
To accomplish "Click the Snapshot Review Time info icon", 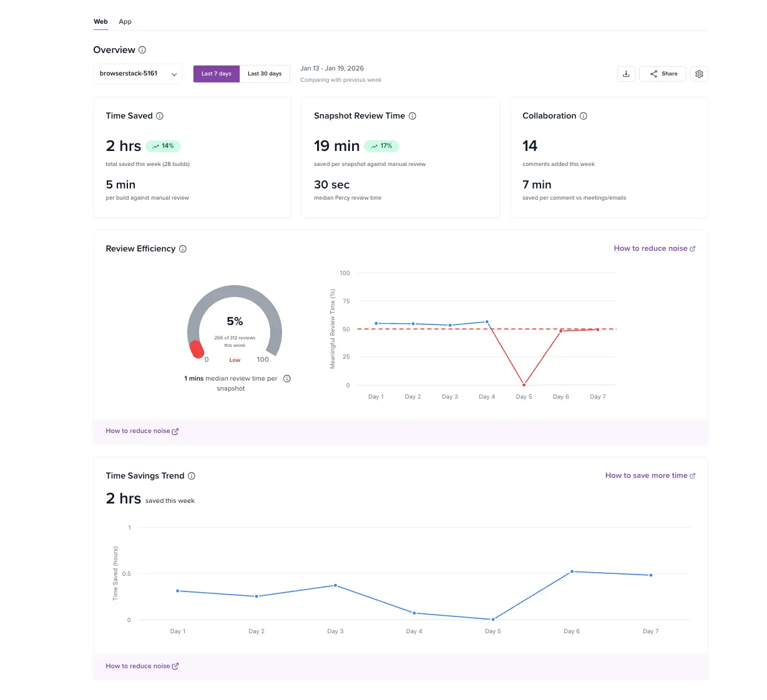I will 412,115.
